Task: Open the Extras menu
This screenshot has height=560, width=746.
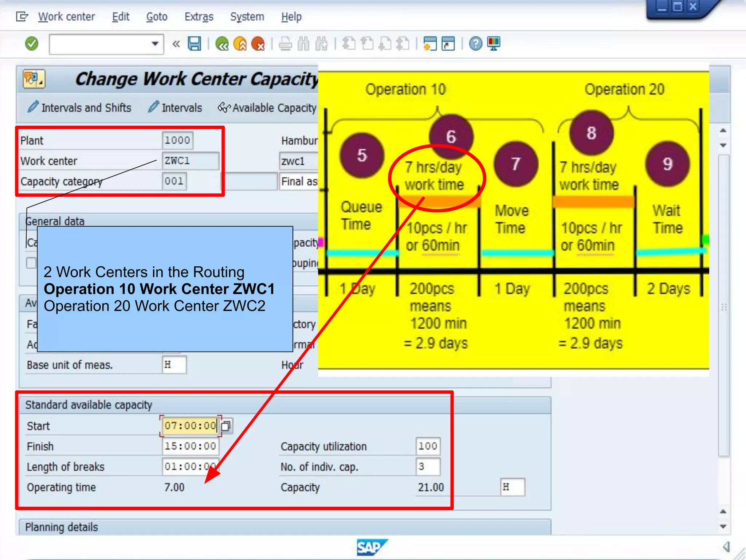Action: click(199, 17)
